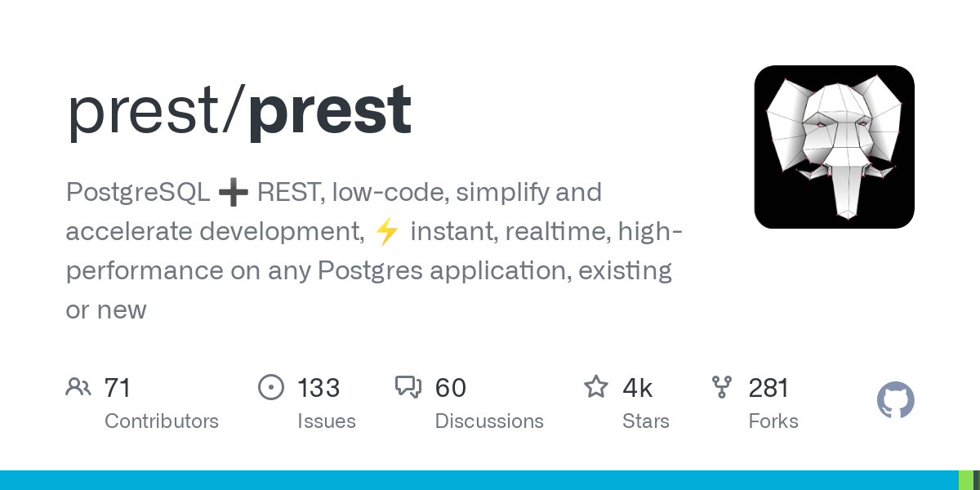Viewport: 980px width, 490px height.
Task: Select the green language bar segment
Action: (x=965, y=480)
